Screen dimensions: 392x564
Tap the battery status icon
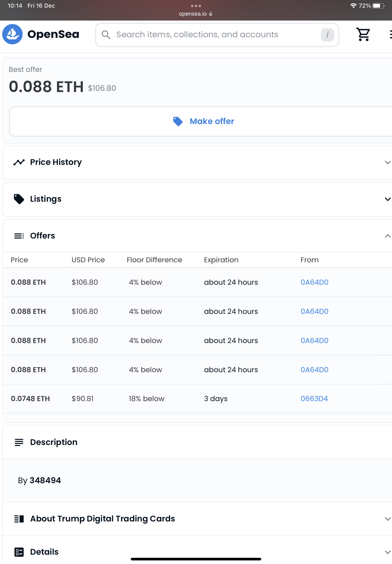378,6
